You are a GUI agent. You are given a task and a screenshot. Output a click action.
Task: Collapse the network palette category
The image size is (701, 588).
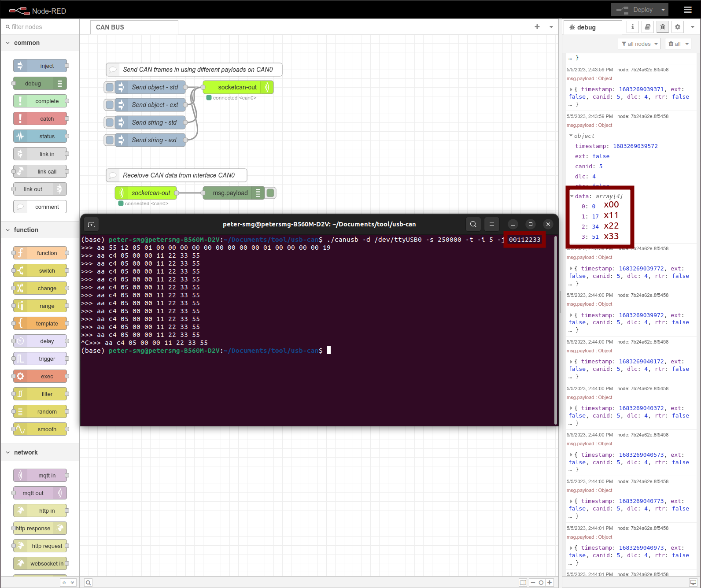pos(40,452)
